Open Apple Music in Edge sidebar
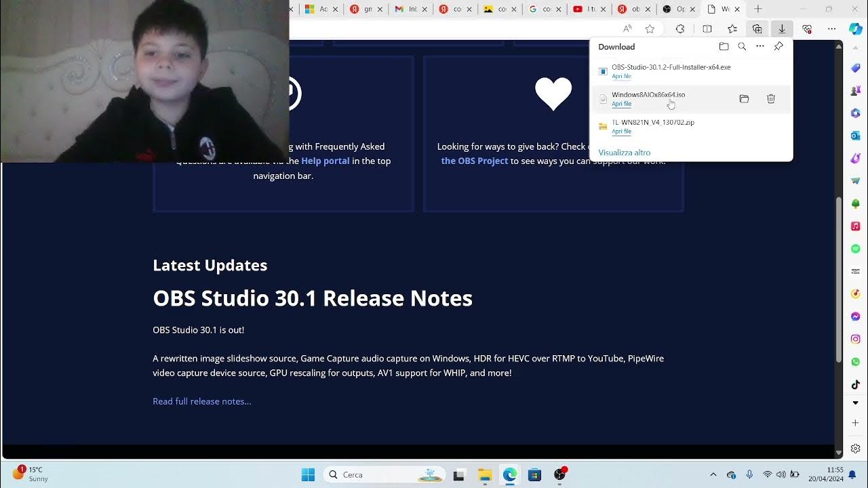 tap(856, 226)
